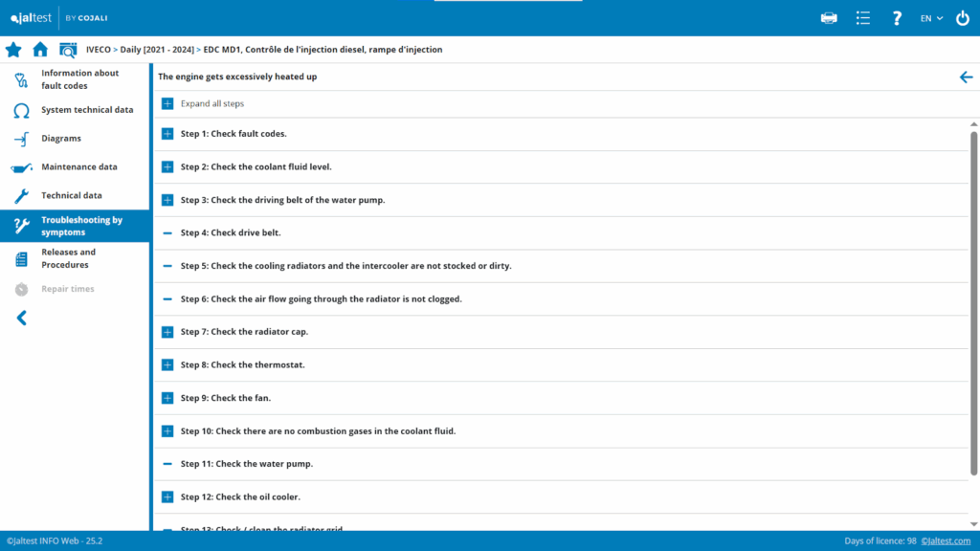980x551 pixels.
Task: Click the IVECO breadcrumb link
Action: [99, 50]
